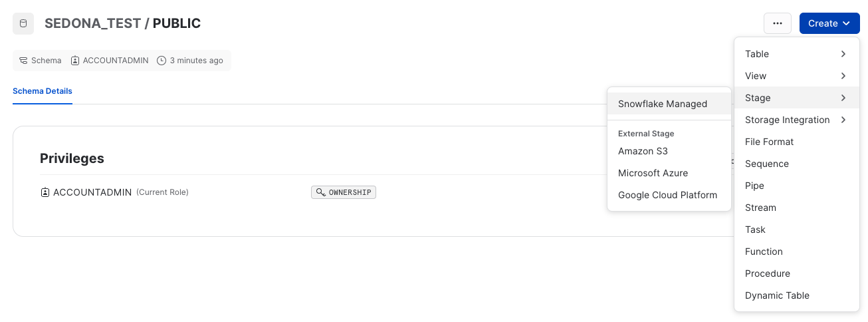The height and width of the screenshot is (322, 868).
Task: Select Pipe from the Create menu
Action: [754, 186]
